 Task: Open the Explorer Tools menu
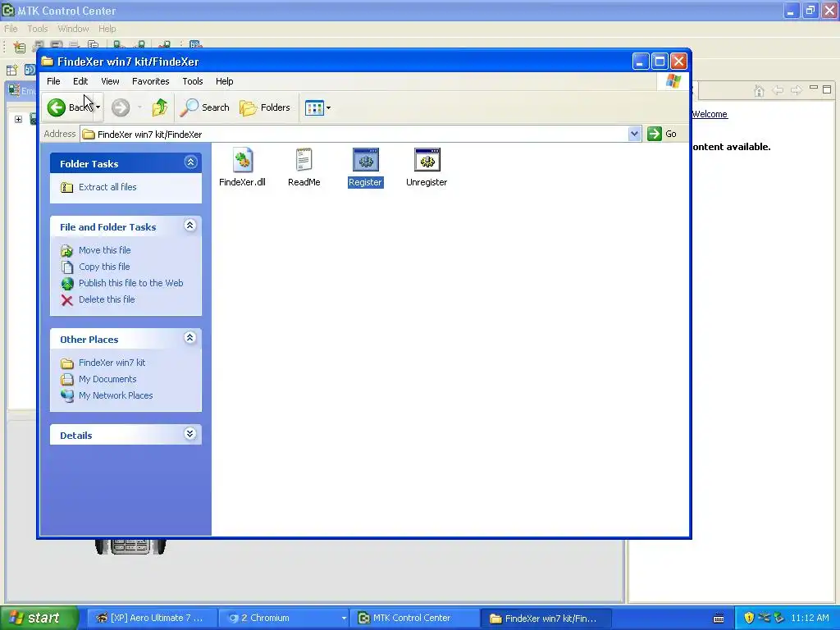192,81
